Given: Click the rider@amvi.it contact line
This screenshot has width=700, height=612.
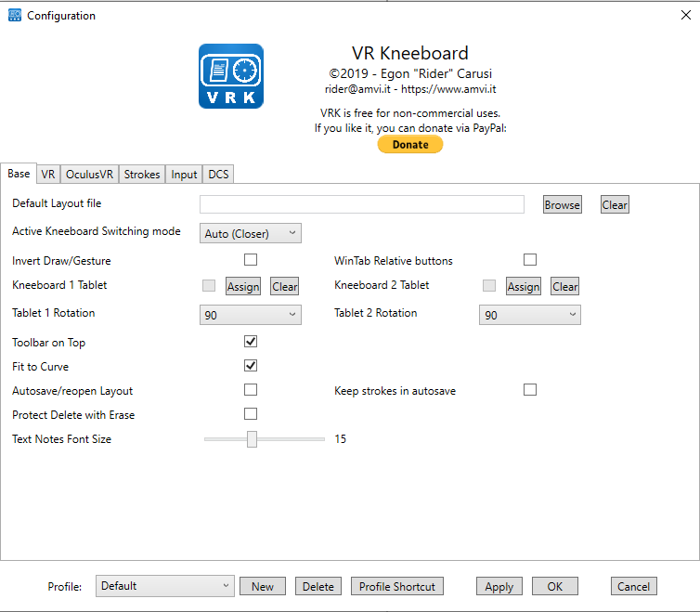Looking at the screenshot, I should click(410, 89).
